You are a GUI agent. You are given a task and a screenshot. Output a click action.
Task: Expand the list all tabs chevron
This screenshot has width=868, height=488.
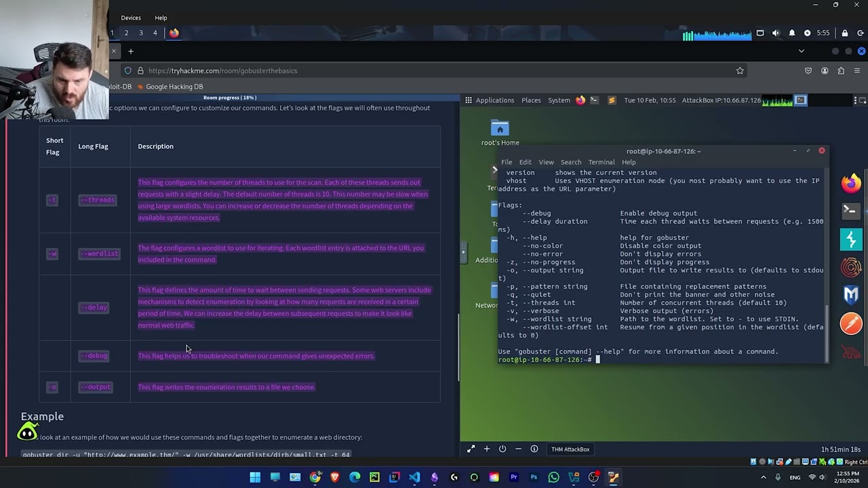tap(801, 51)
